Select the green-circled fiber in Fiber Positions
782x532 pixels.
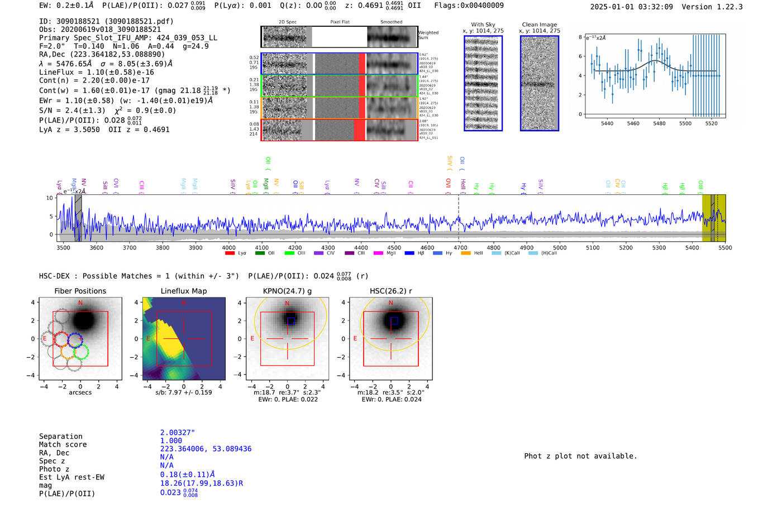[x=81, y=352]
